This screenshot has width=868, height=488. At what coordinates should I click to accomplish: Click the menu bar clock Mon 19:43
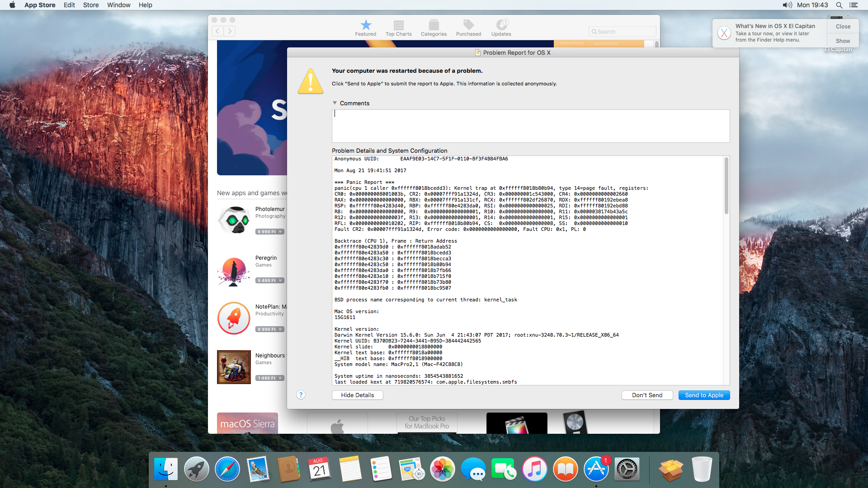tap(812, 5)
